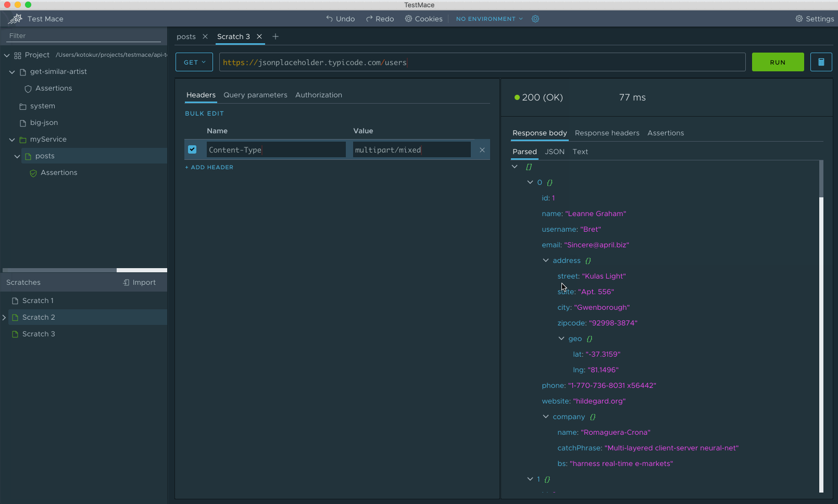The height and width of the screenshot is (504, 838).
Task: Switch to Response headers tab
Action: point(607,133)
